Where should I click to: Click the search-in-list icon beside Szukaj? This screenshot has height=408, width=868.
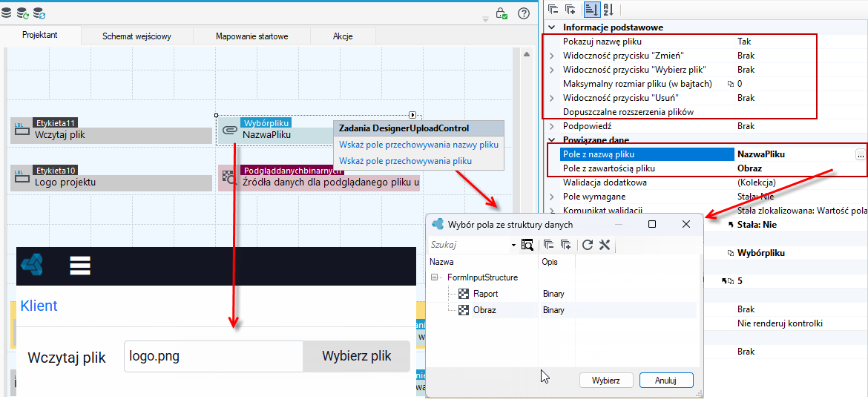point(527,245)
